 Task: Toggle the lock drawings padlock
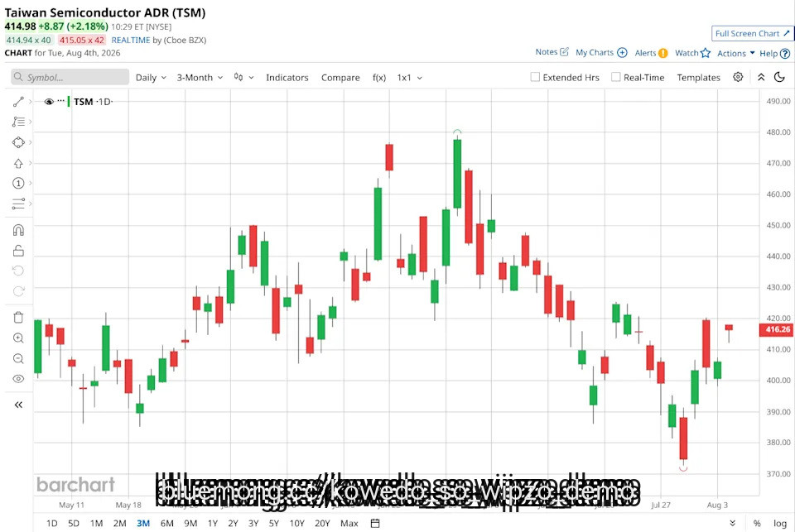pyautogui.click(x=18, y=251)
